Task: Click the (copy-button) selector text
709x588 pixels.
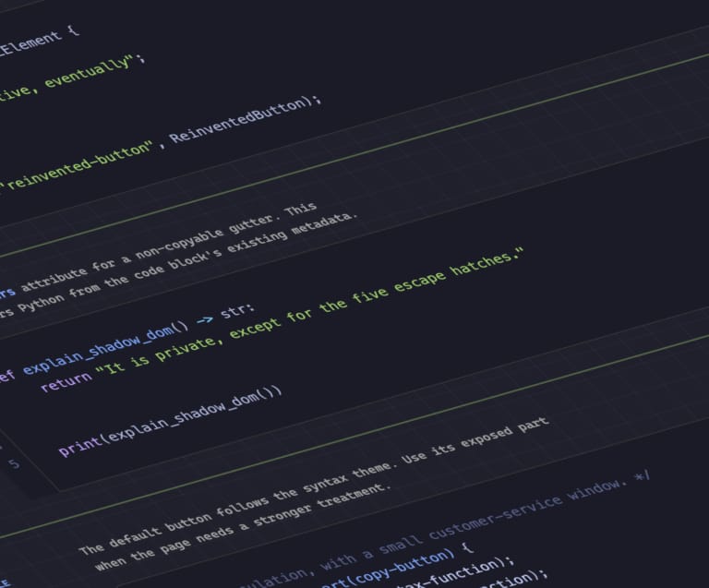Action: pyautogui.click(x=403, y=566)
